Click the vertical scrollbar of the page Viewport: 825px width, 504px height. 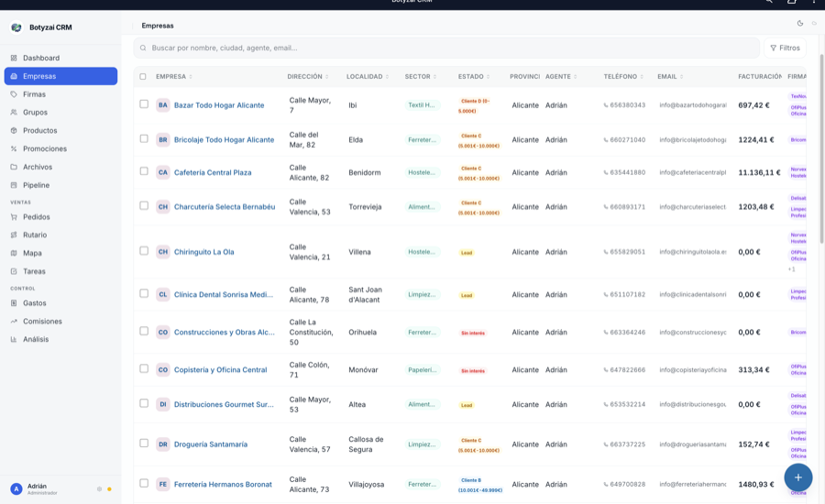[x=821, y=148]
